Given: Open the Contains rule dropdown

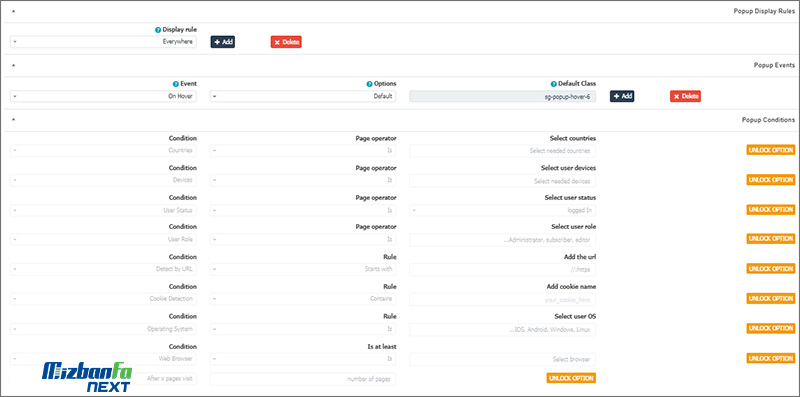Looking at the screenshot, I should click(x=303, y=299).
